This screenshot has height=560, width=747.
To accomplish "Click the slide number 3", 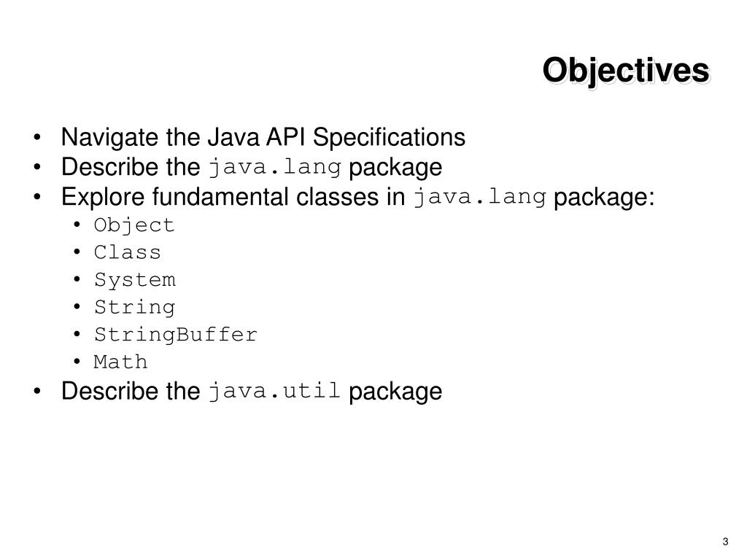I will (725, 542).
